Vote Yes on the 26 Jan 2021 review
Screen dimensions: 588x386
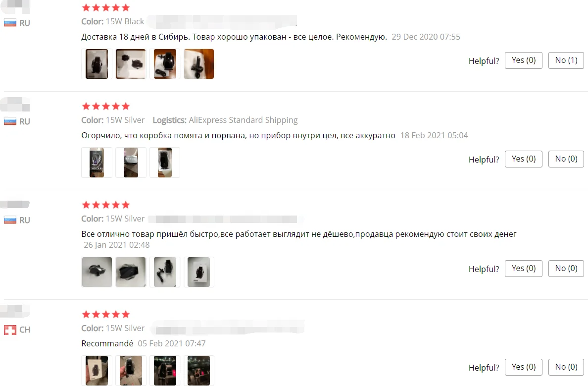524,269
